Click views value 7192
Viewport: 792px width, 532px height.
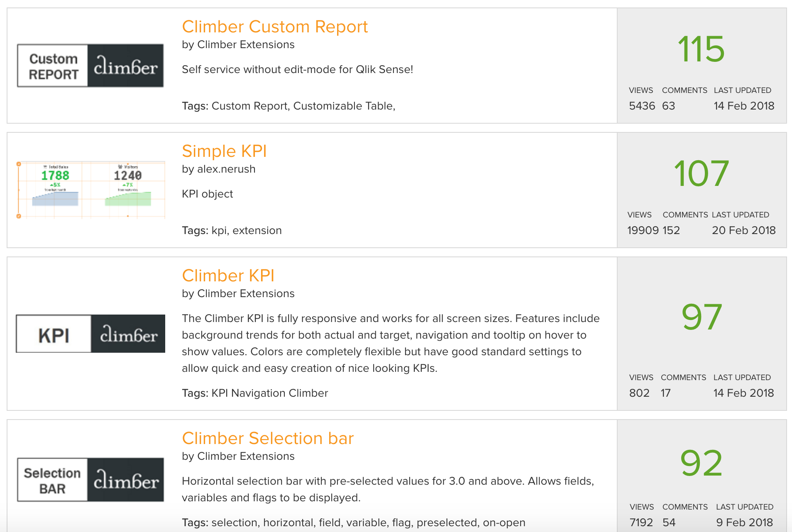(641, 523)
